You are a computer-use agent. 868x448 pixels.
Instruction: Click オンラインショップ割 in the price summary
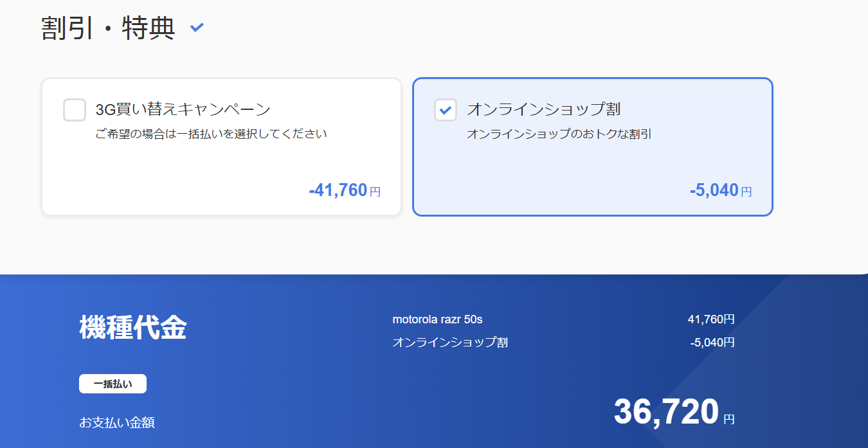tap(450, 343)
